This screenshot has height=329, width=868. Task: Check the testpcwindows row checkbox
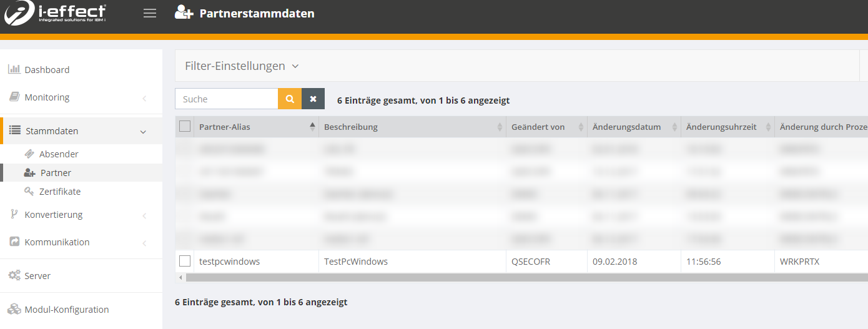tap(185, 261)
